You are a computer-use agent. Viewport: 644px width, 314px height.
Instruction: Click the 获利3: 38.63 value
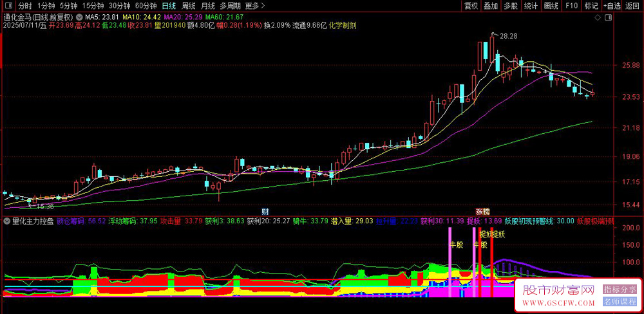pos(224,221)
